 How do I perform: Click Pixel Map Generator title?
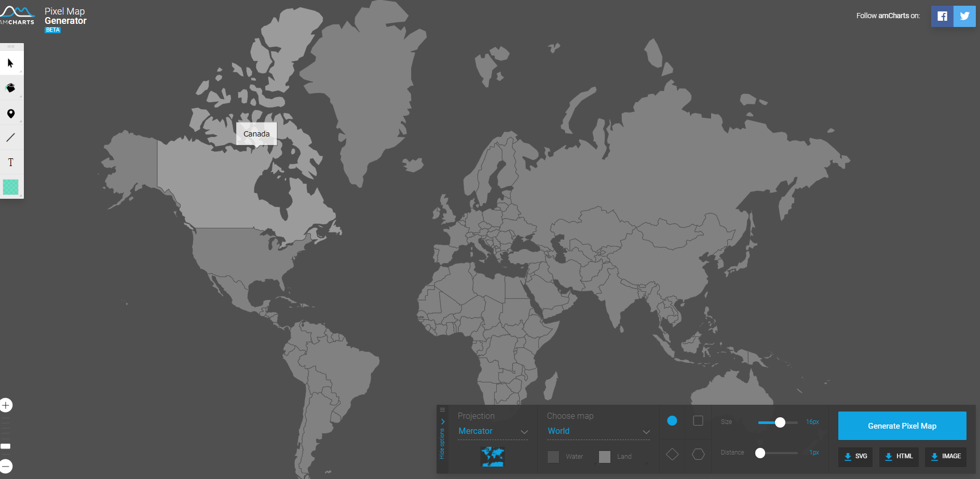point(65,16)
